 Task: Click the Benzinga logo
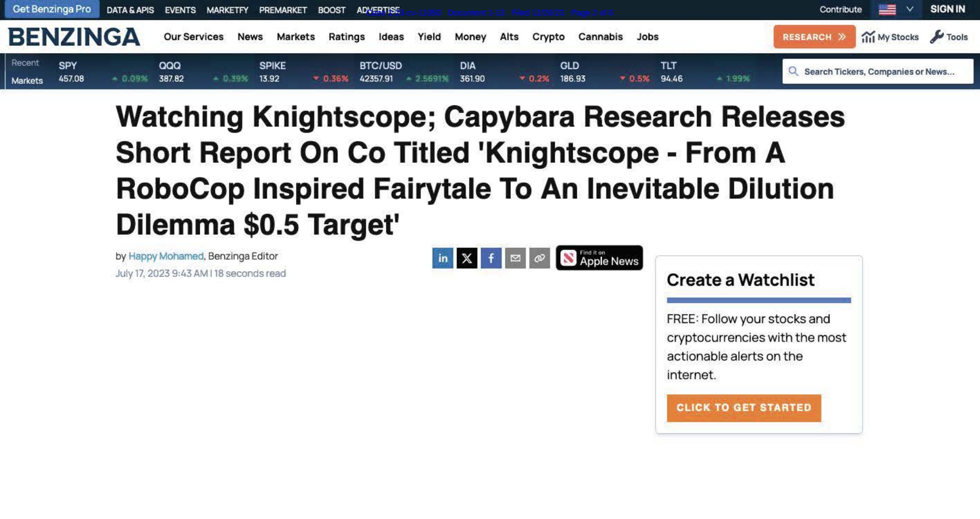pos(74,37)
